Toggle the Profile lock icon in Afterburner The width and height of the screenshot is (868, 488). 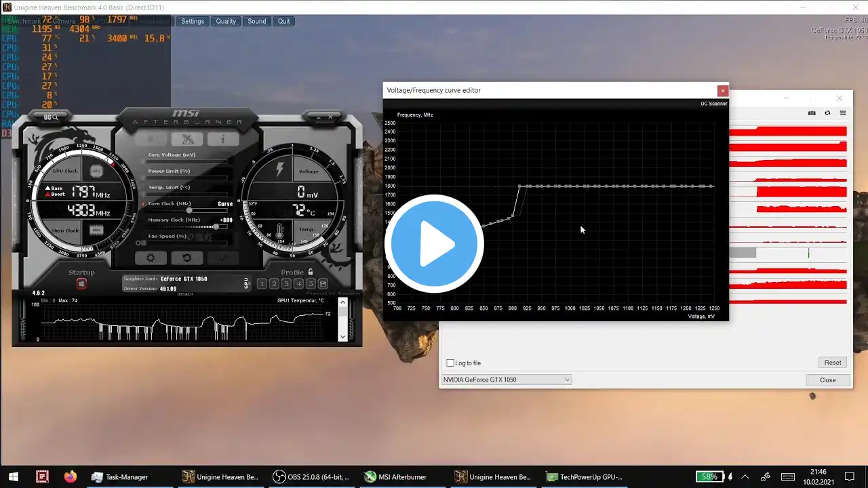pos(311,272)
